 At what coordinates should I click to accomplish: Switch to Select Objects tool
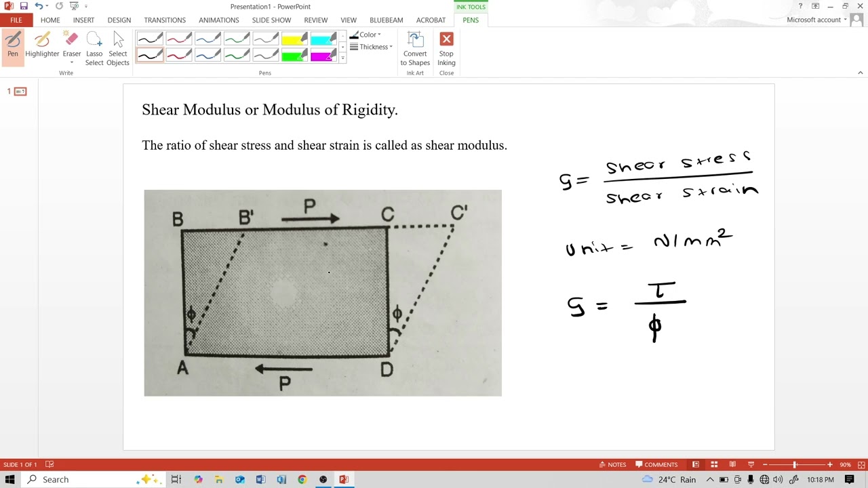pos(118,48)
